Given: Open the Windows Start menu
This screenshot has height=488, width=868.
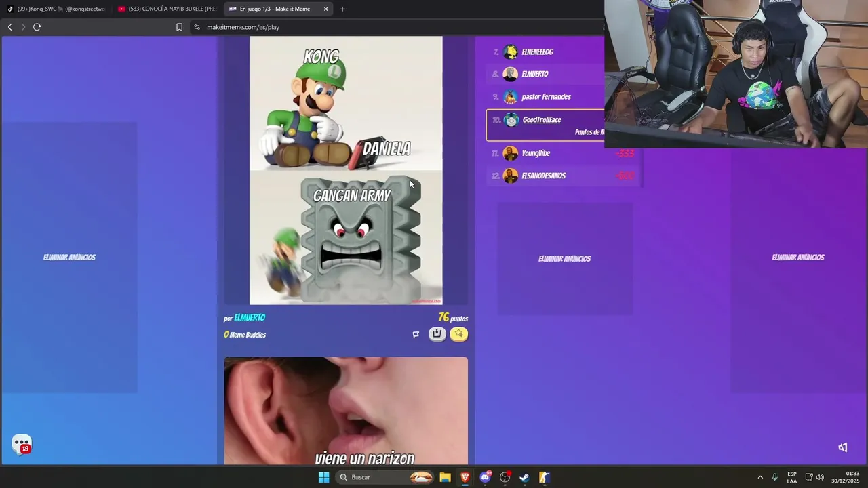Looking at the screenshot, I should (323, 477).
